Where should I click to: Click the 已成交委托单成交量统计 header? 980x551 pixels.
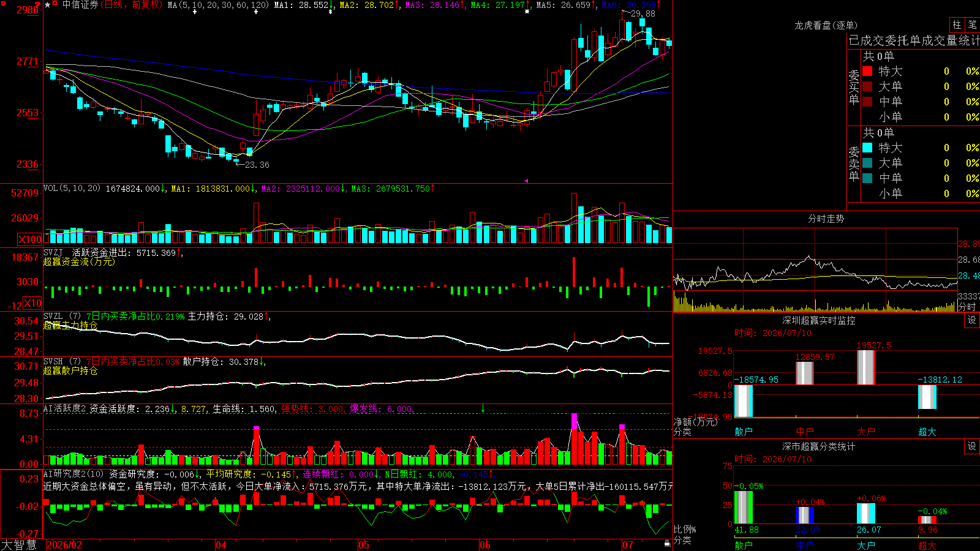[x=914, y=40]
